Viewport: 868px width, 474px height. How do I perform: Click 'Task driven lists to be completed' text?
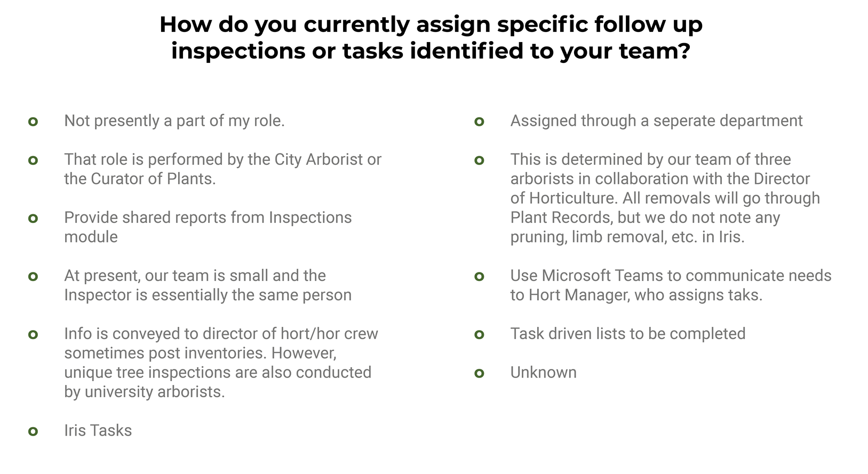pos(628,334)
